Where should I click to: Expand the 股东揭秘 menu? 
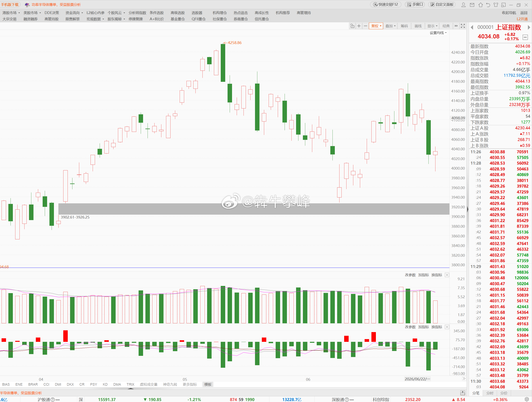116,19
